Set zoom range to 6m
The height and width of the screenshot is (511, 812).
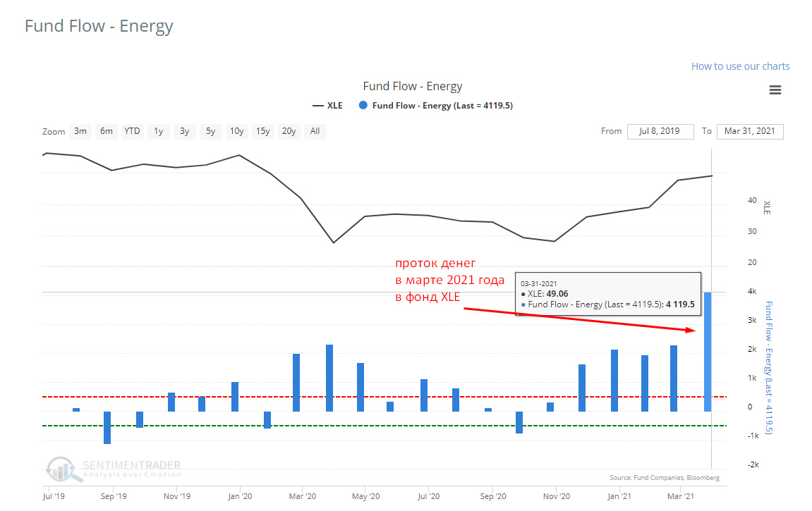[x=106, y=131]
